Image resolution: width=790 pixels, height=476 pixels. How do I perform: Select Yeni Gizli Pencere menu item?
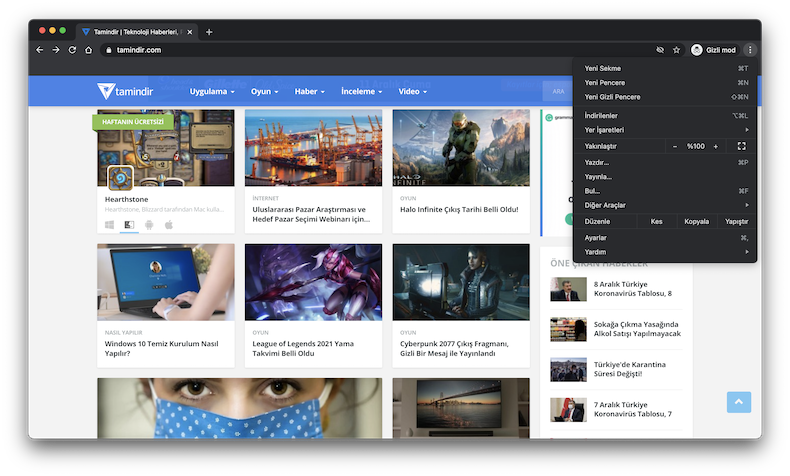pos(665,97)
